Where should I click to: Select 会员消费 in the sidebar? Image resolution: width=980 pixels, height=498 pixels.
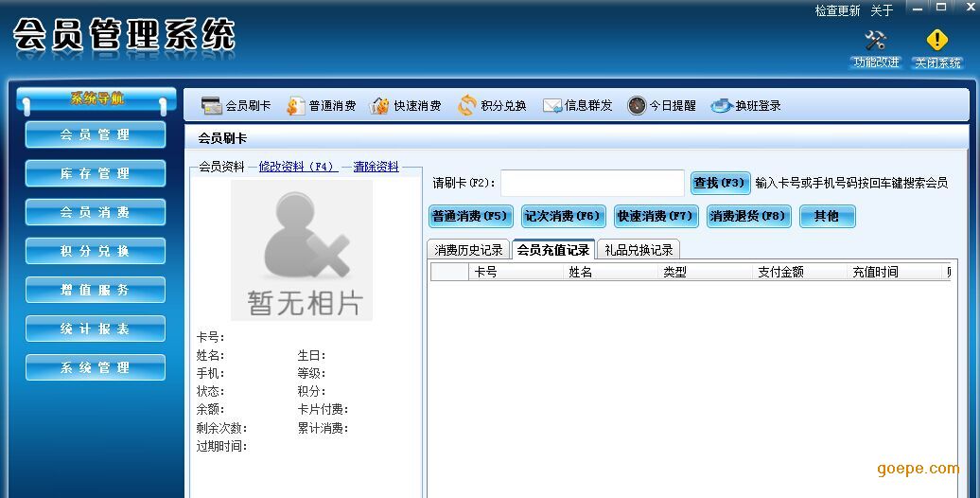point(96,212)
